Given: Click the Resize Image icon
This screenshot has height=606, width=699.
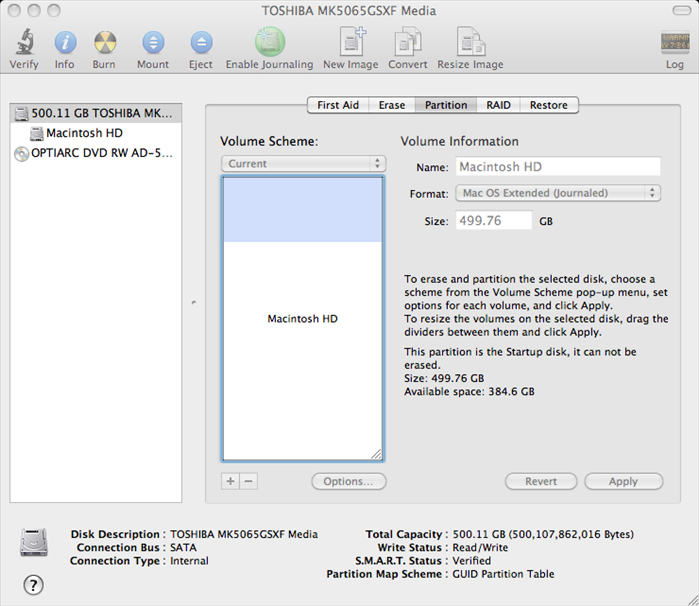Looking at the screenshot, I should (x=471, y=41).
